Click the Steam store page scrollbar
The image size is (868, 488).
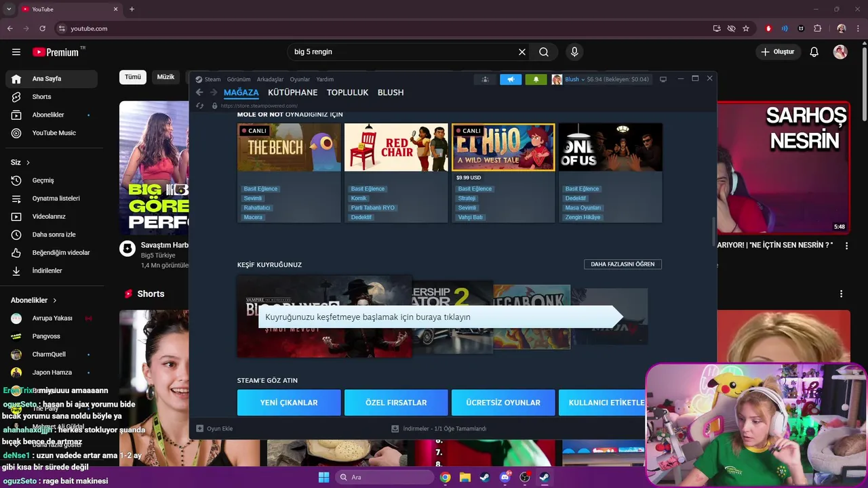click(713, 232)
